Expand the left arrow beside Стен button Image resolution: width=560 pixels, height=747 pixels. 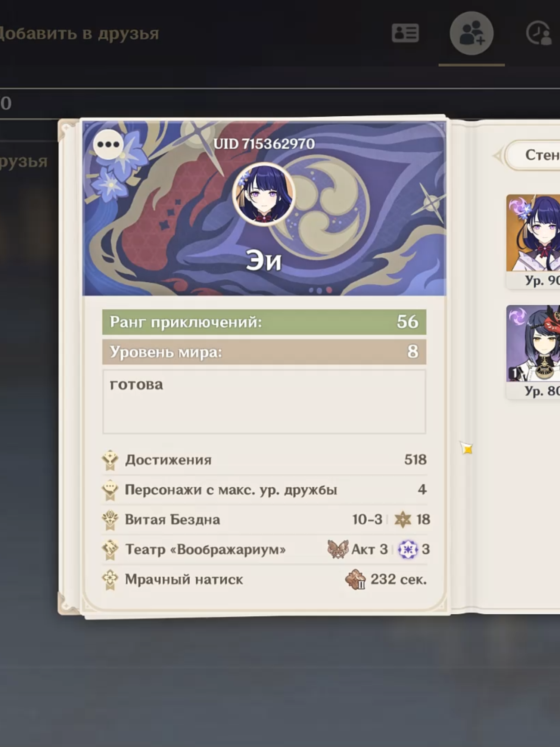(x=498, y=155)
